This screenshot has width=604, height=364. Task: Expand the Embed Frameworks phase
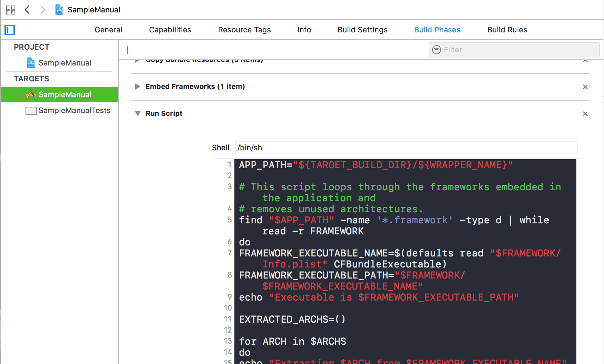[x=138, y=87]
